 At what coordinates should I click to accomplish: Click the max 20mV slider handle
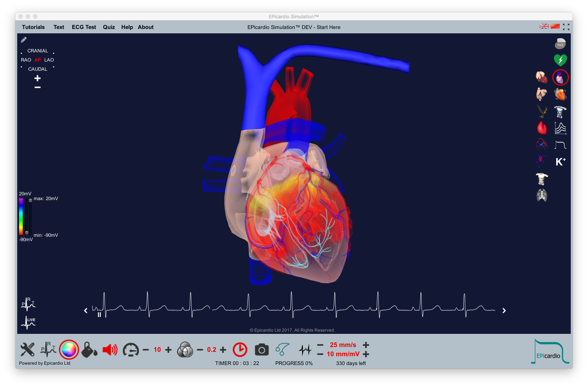[x=30, y=200]
